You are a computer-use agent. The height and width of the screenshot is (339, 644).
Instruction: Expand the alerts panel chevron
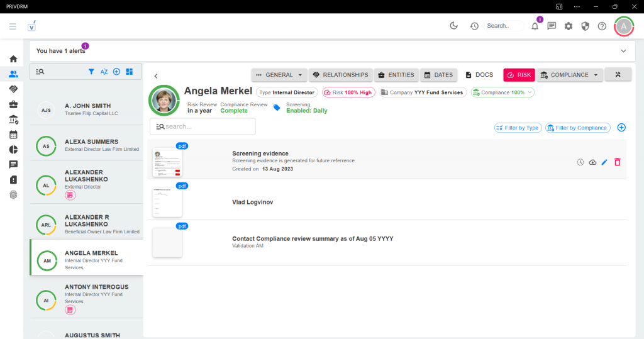click(623, 51)
